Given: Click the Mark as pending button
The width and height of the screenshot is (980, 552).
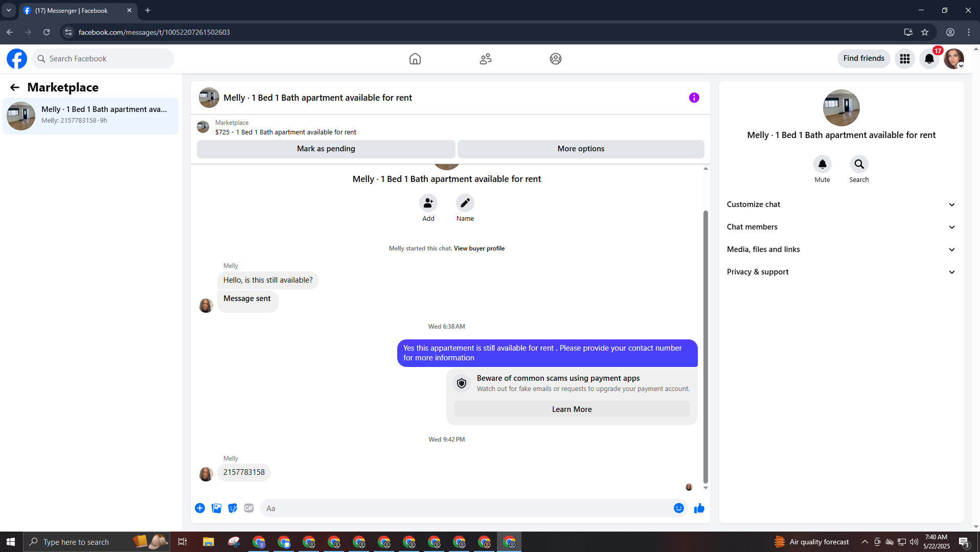Looking at the screenshot, I should [326, 149].
